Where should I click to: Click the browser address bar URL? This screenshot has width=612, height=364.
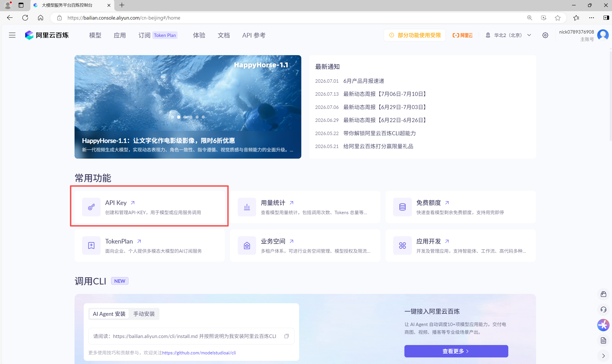[x=124, y=18]
